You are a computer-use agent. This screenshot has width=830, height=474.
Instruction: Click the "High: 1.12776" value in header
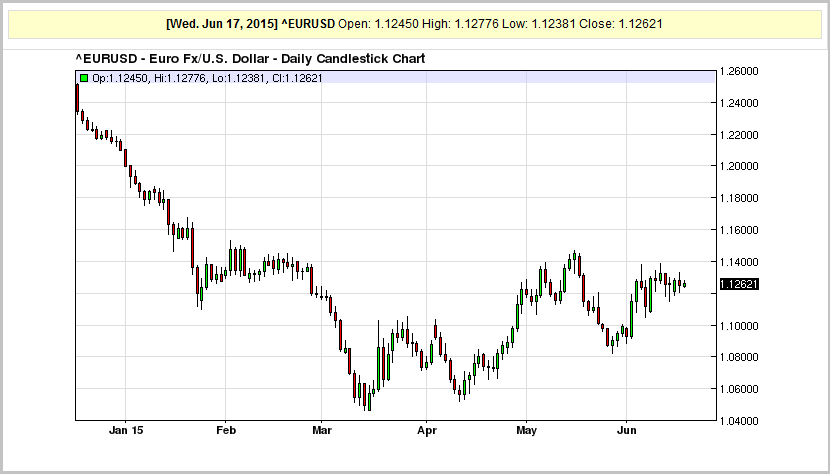pyautogui.click(x=460, y=24)
